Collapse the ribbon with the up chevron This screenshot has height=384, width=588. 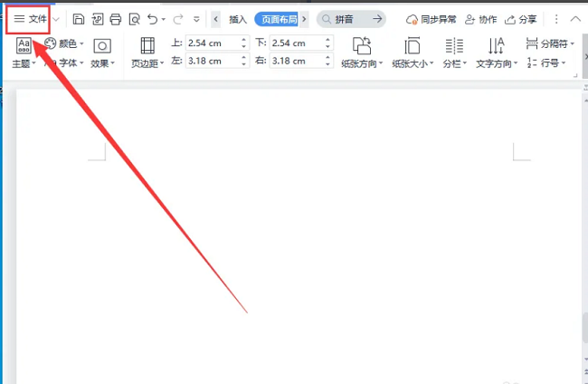coord(575,19)
